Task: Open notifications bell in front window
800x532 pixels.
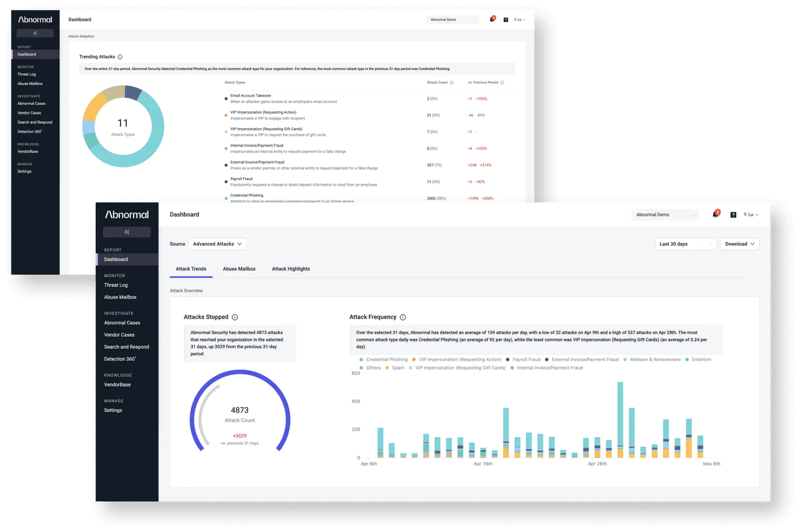Action: [716, 214]
